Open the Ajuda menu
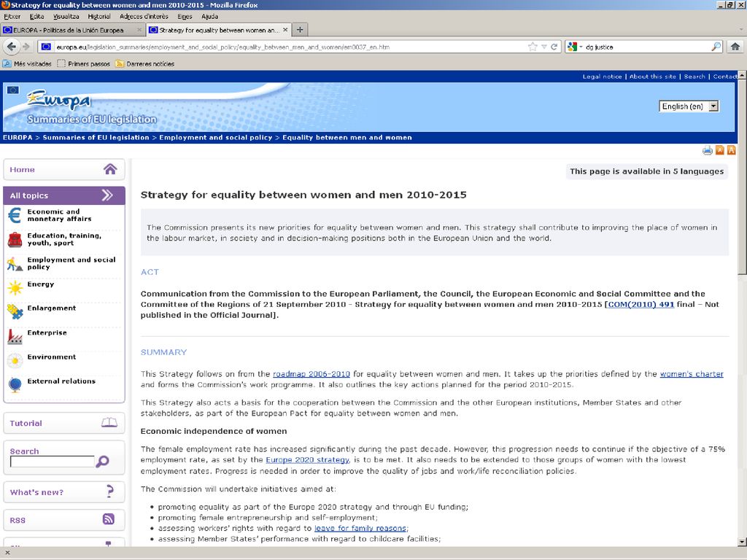 click(209, 16)
